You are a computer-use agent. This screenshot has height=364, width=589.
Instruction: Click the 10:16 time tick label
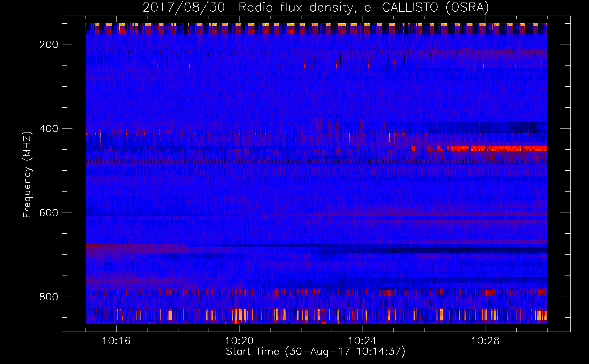[x=116, y=341]
